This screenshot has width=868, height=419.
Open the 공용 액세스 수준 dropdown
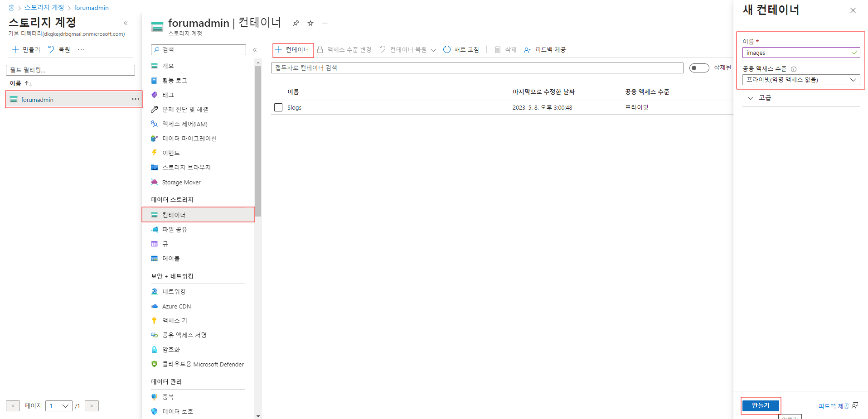point(801,80)
